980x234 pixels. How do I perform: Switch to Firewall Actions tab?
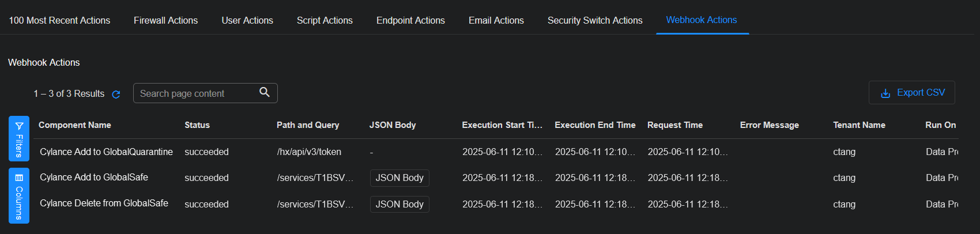click(165, 21)
